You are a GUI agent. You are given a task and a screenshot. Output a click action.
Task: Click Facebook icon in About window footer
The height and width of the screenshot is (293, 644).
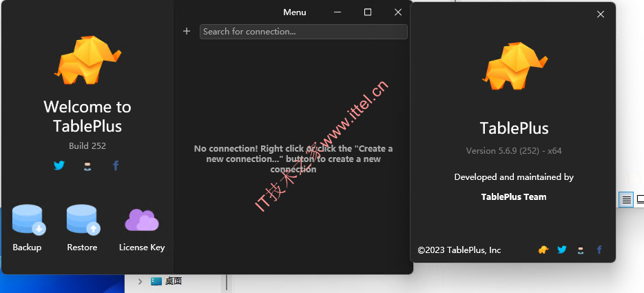click(599, 250)
